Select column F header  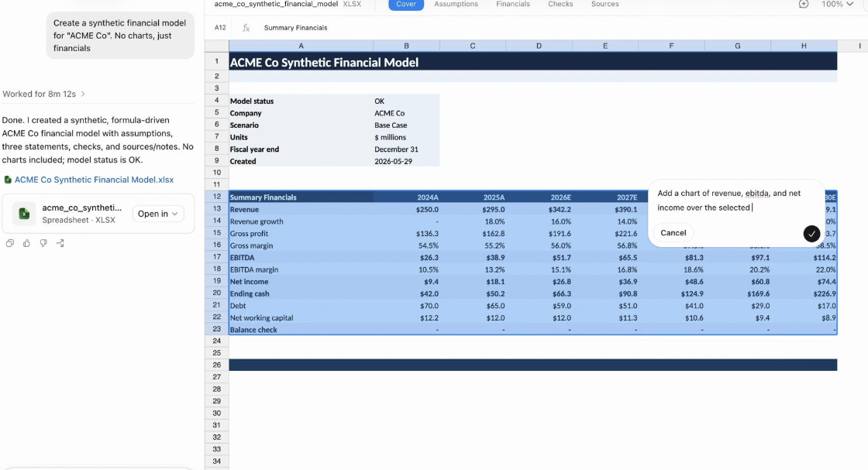pyautogui.click(x=671, y=46)
